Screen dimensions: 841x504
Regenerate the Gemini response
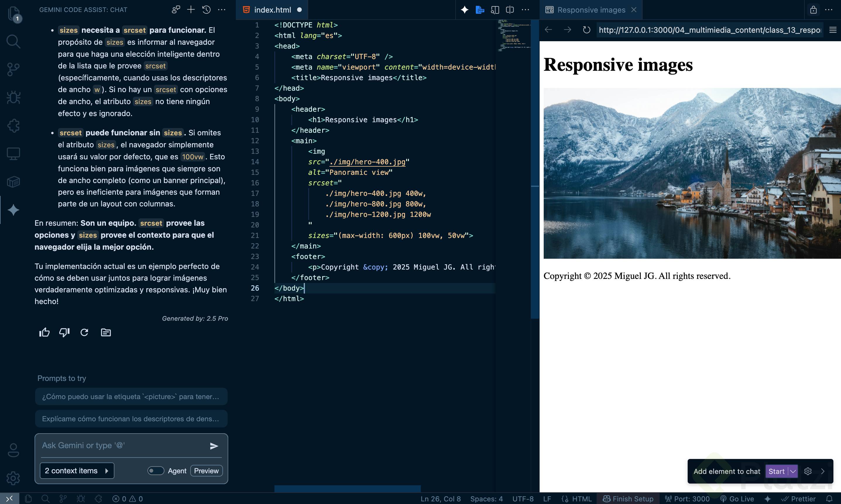coord(84,332)
